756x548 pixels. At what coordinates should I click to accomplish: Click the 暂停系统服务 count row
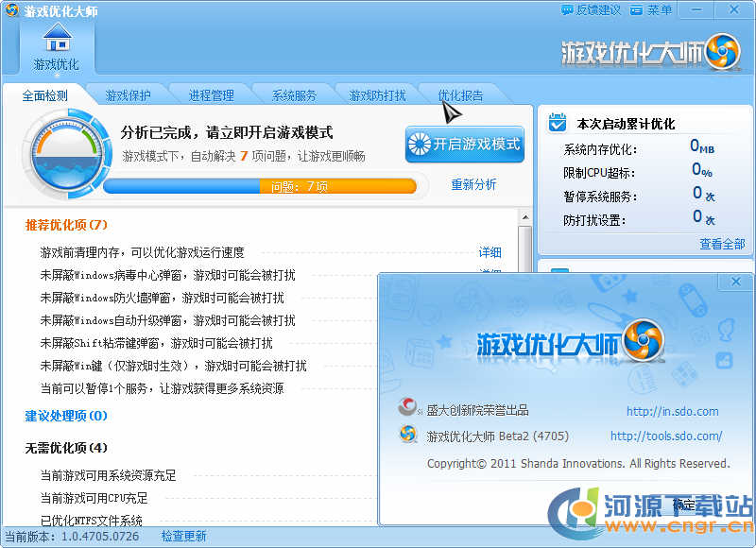[640, 197]
